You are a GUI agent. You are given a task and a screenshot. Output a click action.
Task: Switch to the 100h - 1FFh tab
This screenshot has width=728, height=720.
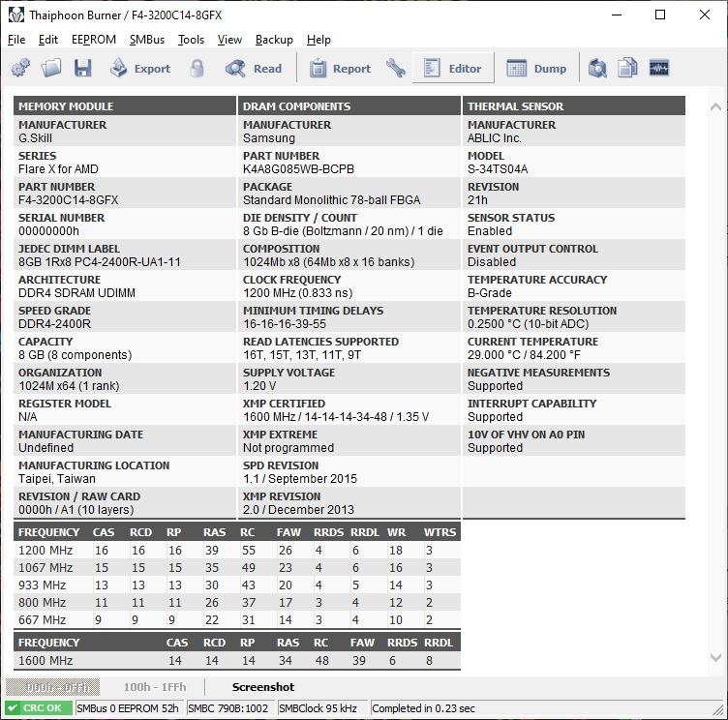(154, 686)
